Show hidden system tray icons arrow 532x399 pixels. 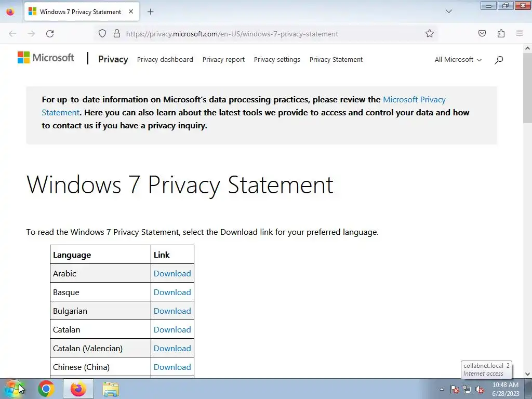click(442, 389)
